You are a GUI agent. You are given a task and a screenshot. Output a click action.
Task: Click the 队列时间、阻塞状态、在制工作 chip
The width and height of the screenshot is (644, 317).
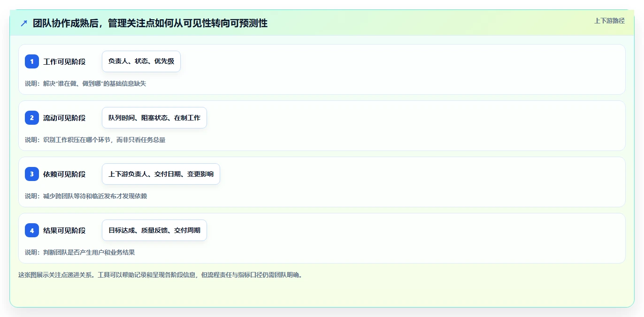[x=154, y=118]
